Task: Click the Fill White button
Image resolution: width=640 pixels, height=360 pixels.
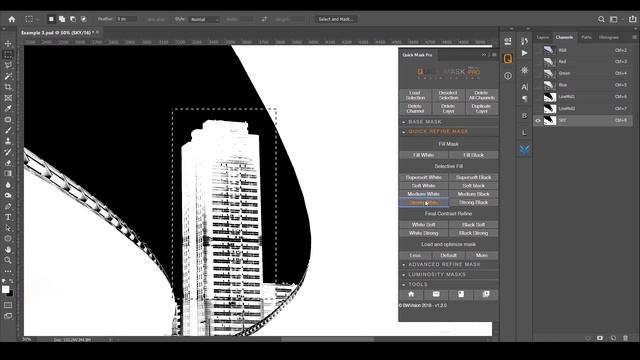Action: [424, 155]
